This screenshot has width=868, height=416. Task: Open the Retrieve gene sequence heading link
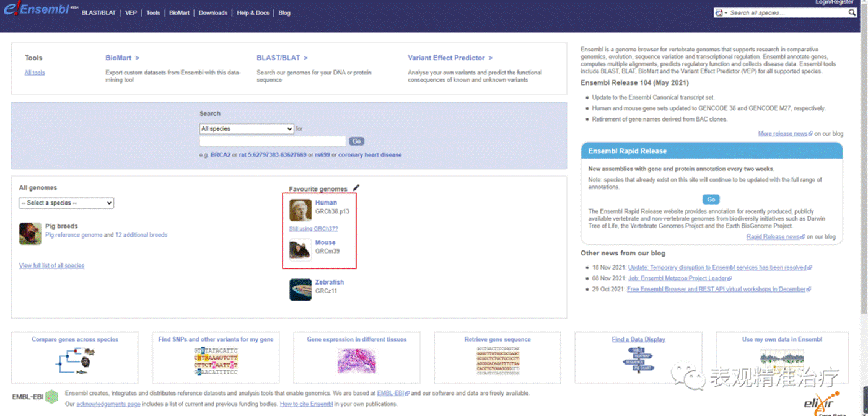tap(498, 339)
